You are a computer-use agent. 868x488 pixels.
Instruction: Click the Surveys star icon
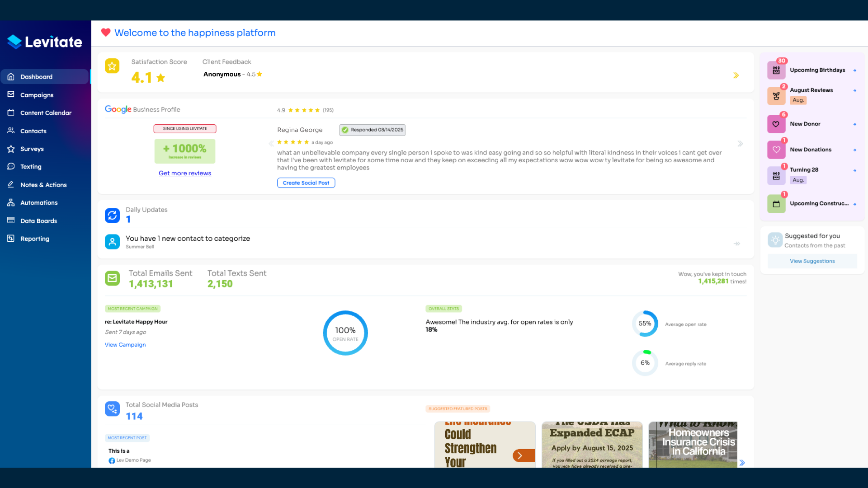click(x=11, y=149)
